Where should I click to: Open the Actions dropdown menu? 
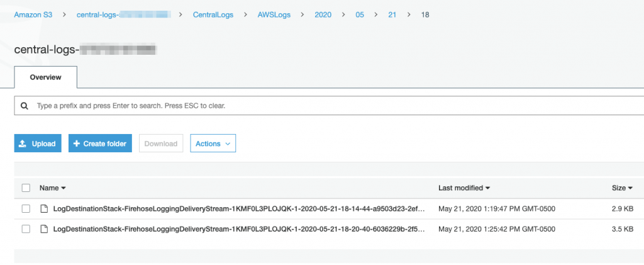tap(213, 144)
